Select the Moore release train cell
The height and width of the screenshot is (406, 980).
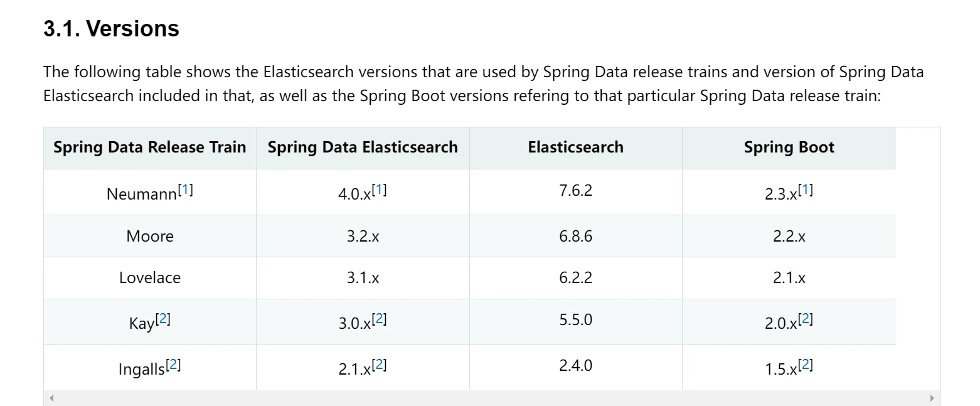[x=150, y=236]
